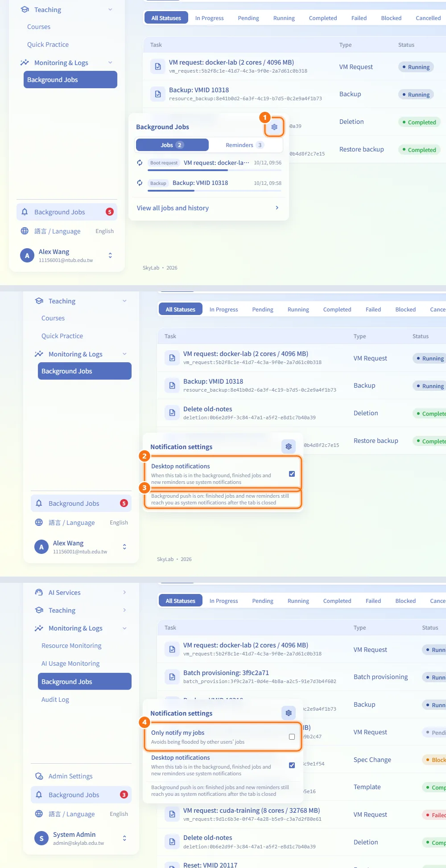Click the System Admin name

pyautogui.click(x=74, y=834)
